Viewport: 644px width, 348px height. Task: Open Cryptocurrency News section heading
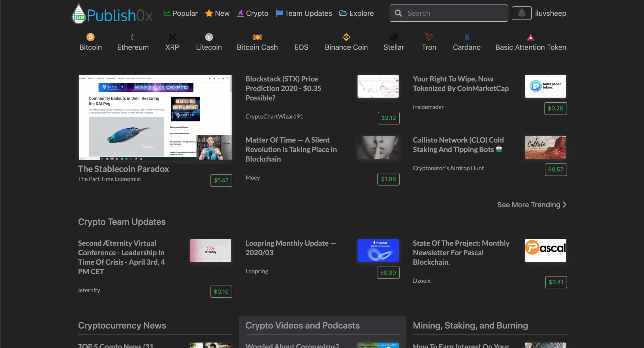coord(122,325)
